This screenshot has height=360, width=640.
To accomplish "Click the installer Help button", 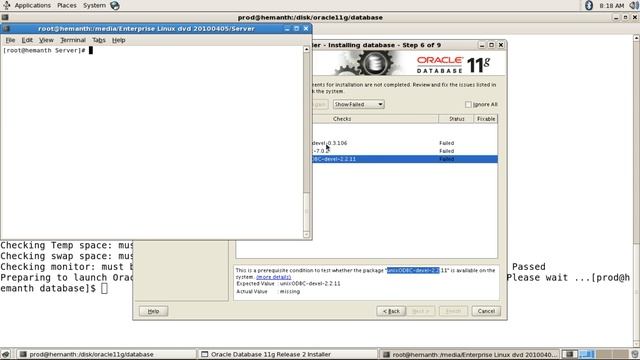I will [153, 311].
